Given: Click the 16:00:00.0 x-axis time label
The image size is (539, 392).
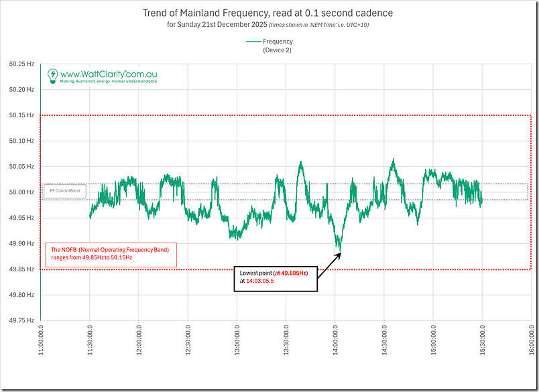Looking at the screenshot, I should 532,350.
